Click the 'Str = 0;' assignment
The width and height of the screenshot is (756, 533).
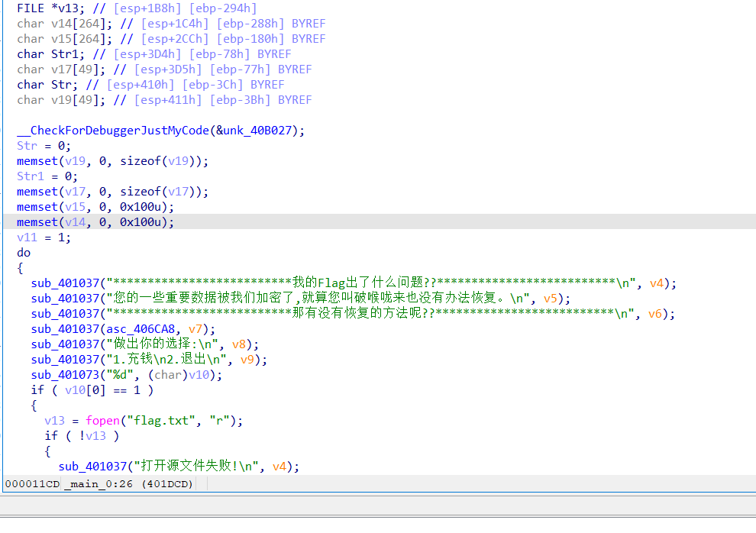point(44,146)
